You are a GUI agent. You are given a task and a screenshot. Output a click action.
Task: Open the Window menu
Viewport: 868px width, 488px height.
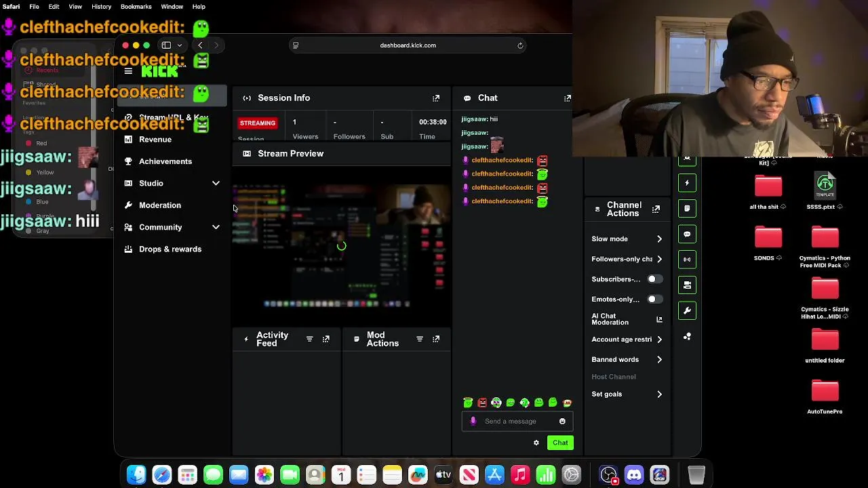[x=172, y=7]
